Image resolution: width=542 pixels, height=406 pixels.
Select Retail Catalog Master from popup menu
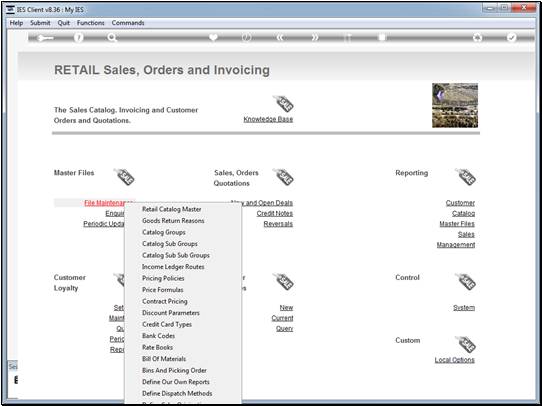tap(172, 209)
